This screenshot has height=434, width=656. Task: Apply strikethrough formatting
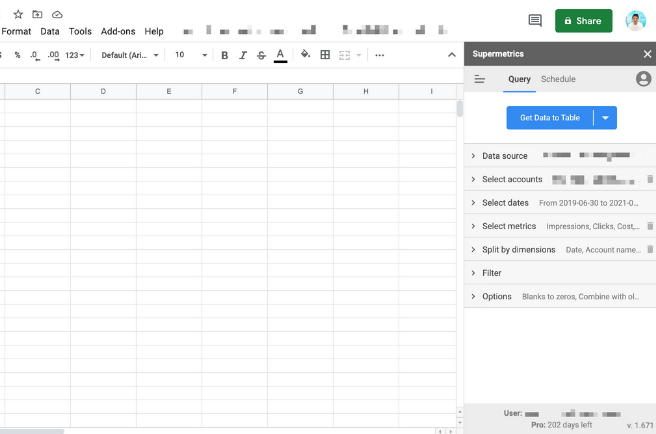click(x=261, y=55)
